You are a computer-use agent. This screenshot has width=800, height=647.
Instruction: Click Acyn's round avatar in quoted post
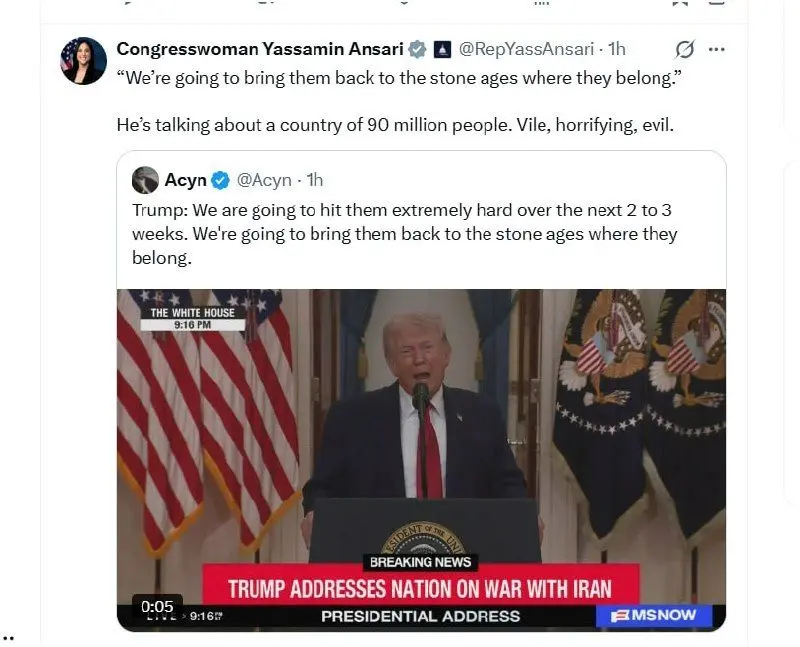145,180
